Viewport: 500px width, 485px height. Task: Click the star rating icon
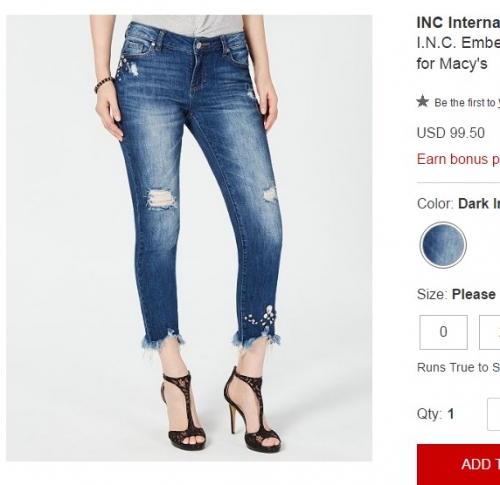coord(423,101)
